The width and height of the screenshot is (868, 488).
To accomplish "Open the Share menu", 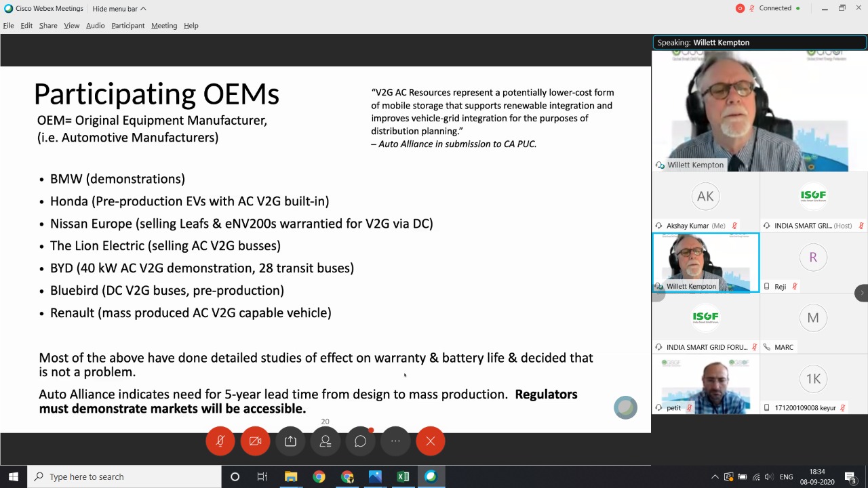I will click(x=48, y=25).
